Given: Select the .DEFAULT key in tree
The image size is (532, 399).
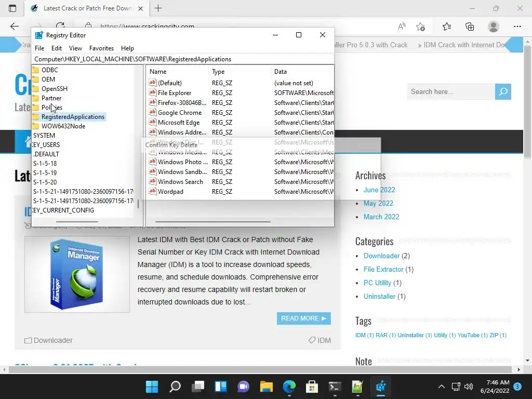Looking at the screenshot, I should [x=46, y=154].
